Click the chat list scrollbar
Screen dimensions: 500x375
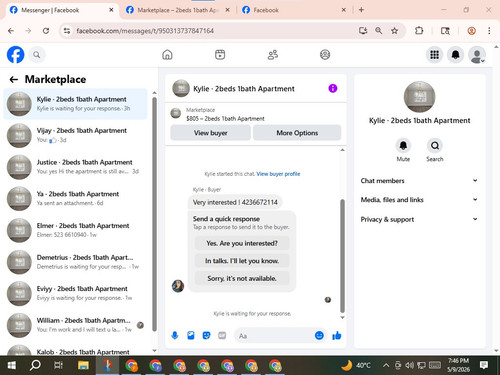click(x=154, y=213)
